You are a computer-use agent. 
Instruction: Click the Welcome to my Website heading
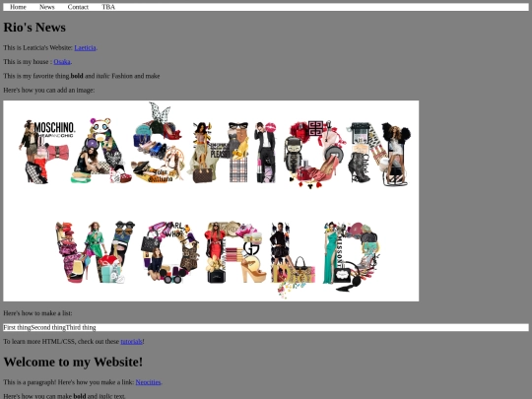click(x=73, y=362)
